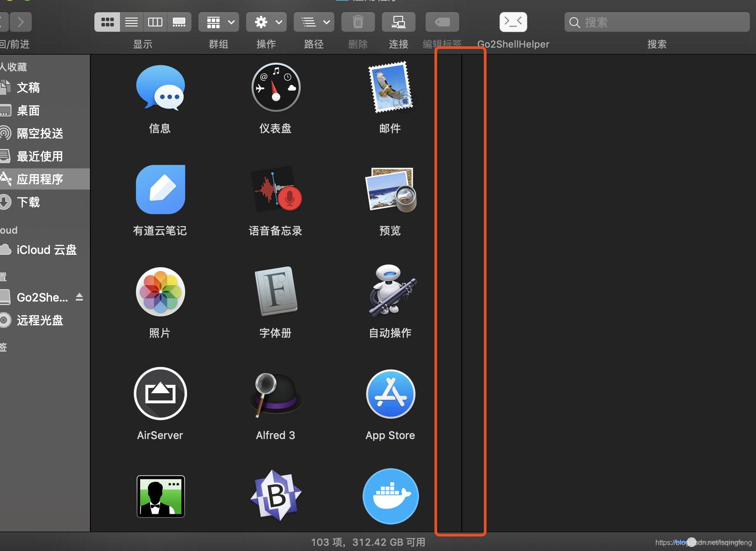Click the 语音备忘录 label text
This screenshot has width=756, height=551.
click(x=276, y=231)
